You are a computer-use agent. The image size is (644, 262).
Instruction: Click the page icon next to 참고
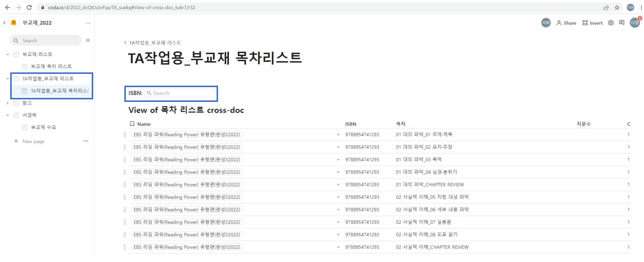[16, 103]
